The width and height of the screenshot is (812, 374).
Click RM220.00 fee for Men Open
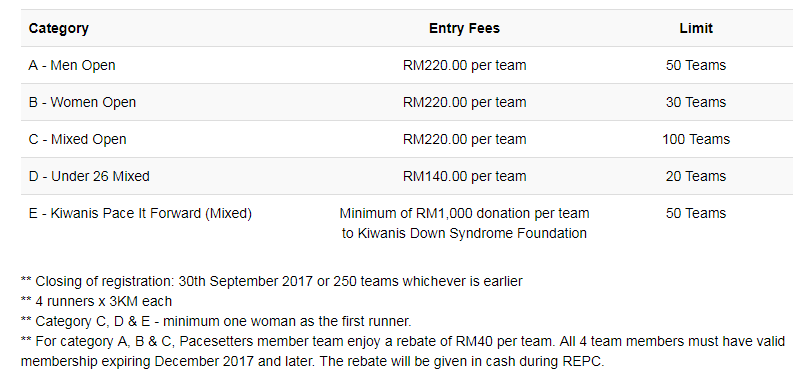464,65
